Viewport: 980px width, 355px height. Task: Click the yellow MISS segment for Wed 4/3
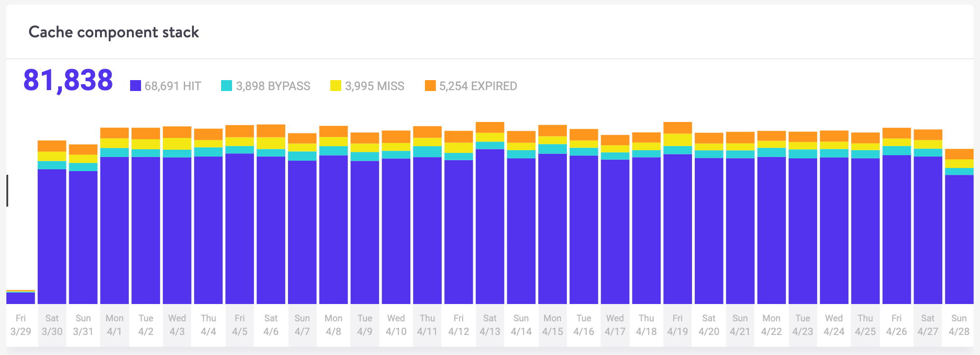click(x=177, y=144)
